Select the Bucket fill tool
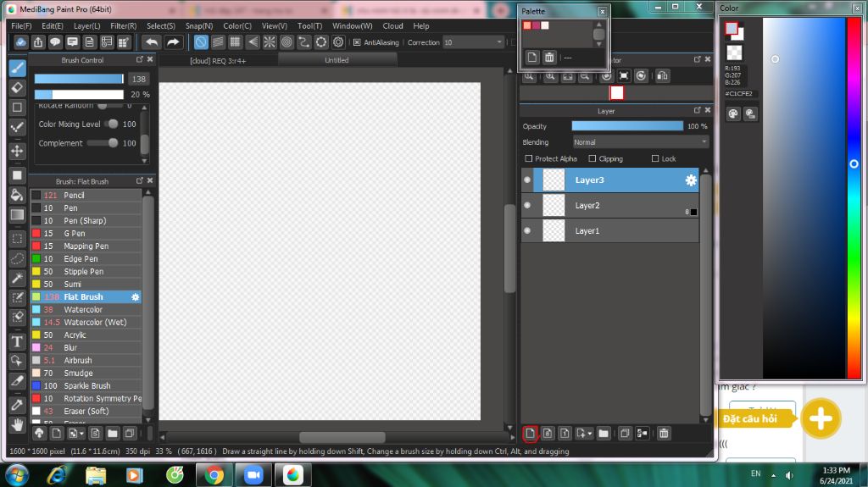868x487 pixels. click(17, 195)
